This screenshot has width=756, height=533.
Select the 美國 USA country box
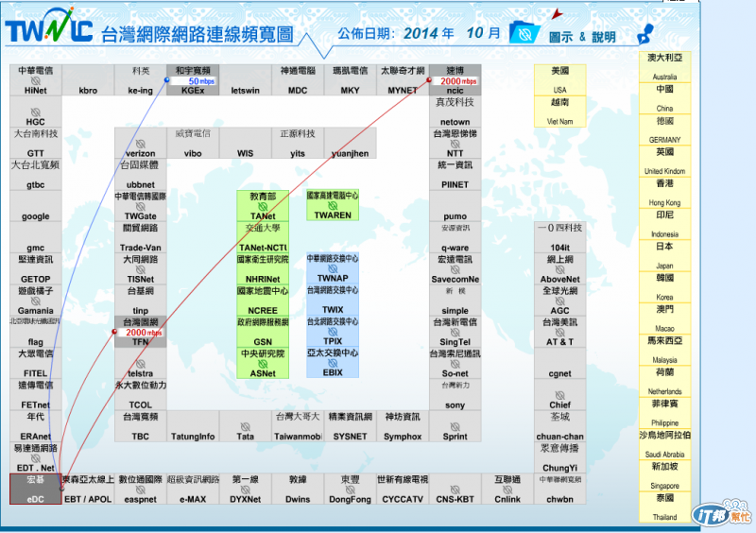coord(560,80)
